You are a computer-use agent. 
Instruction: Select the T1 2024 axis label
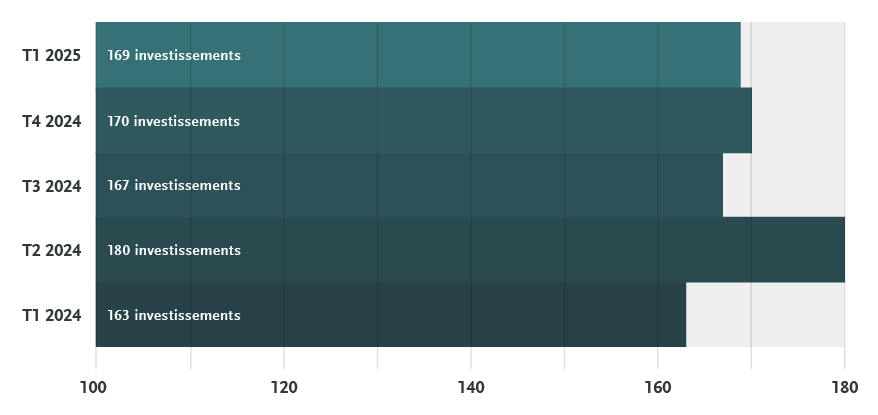52,315
